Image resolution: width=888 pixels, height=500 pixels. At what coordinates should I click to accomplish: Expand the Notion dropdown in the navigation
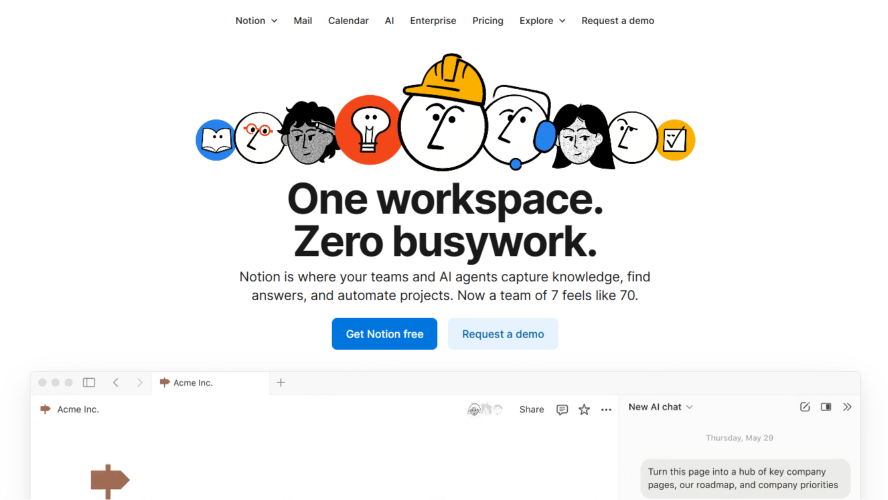tap(256, 20)
